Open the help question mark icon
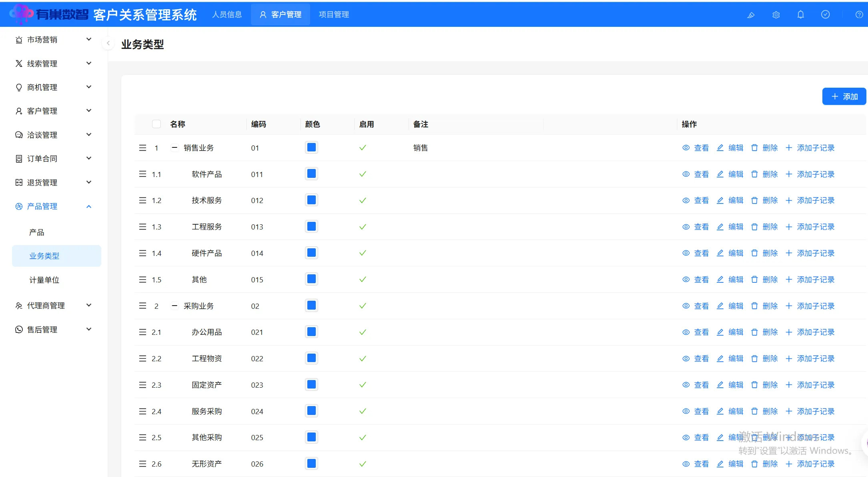868x477 pixels. (859, 15)
